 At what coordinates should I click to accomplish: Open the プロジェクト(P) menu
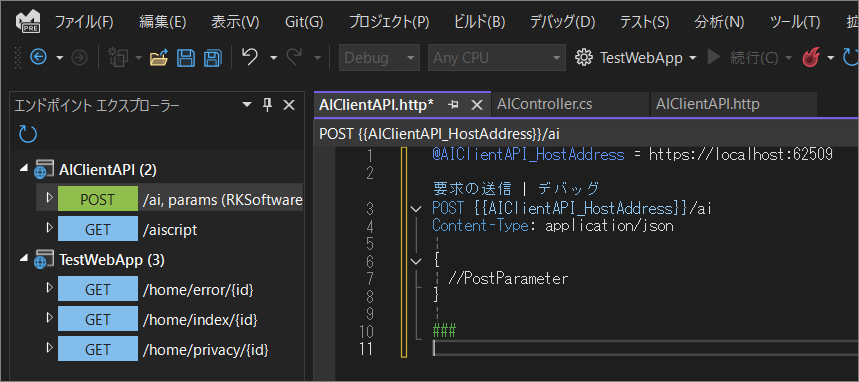point(389,22)
